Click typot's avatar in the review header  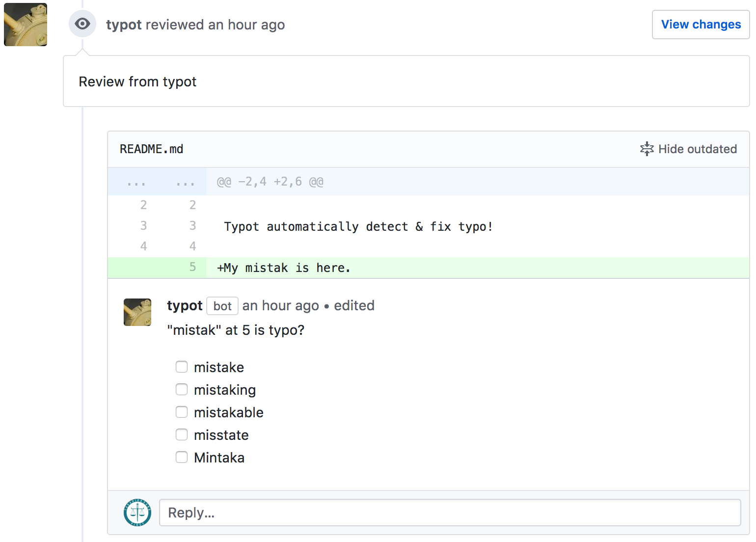coord(25,25)
